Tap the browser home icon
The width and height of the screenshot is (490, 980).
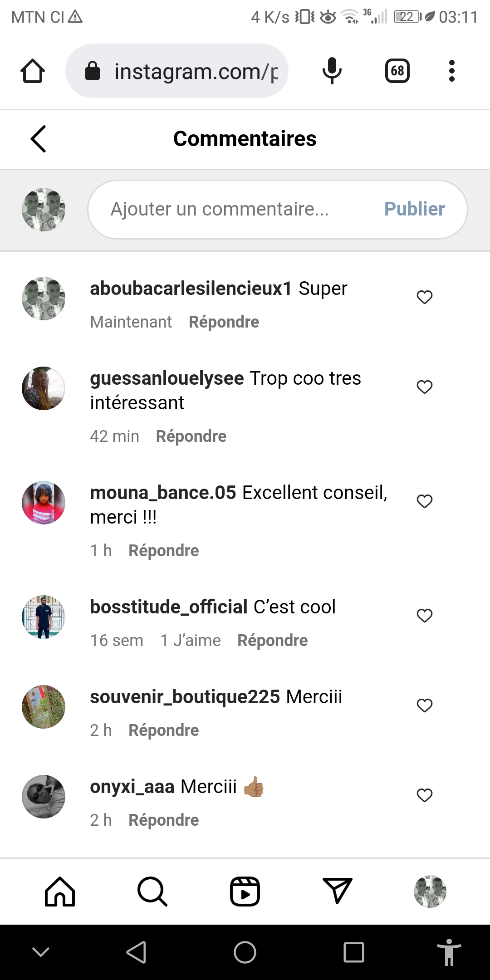click(x=33, y=71)
